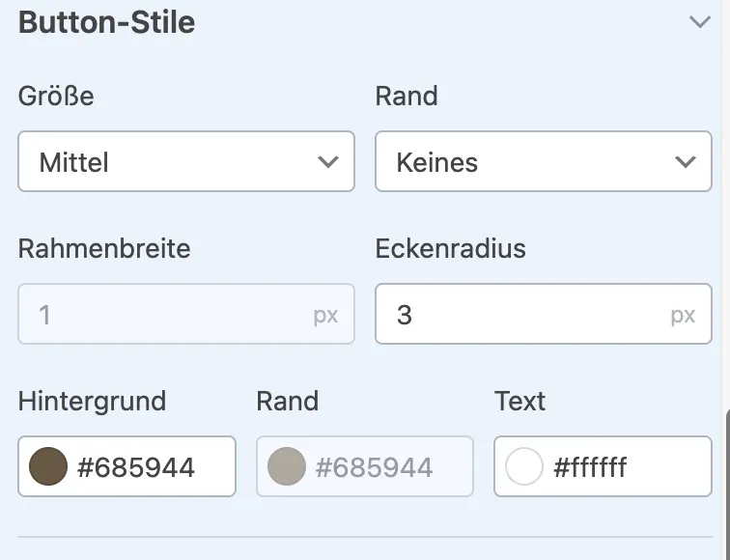Click the Rand color hex field
This screenshot has height=560, width=730.
[x=365, y=466]
